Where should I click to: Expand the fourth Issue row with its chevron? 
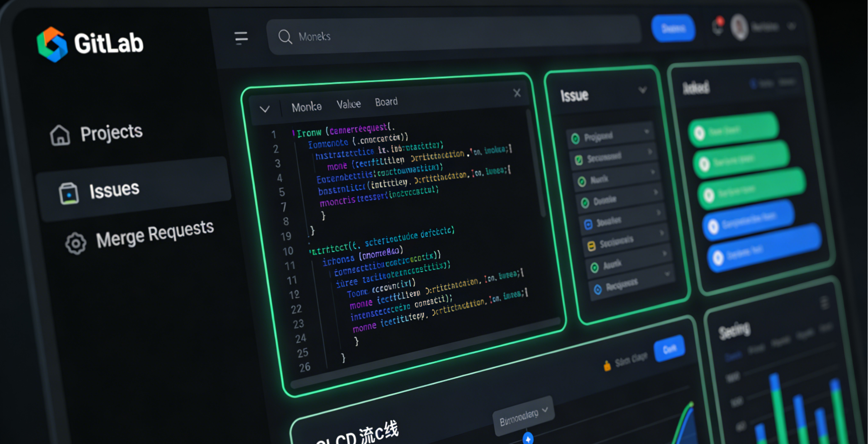[656, 193]
